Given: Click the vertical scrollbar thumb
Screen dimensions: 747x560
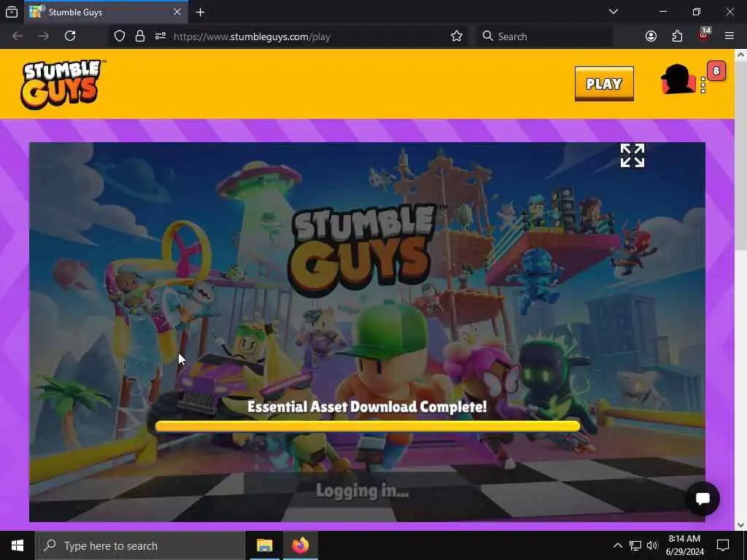Looking at the screenshot, I should coord(741,155).
